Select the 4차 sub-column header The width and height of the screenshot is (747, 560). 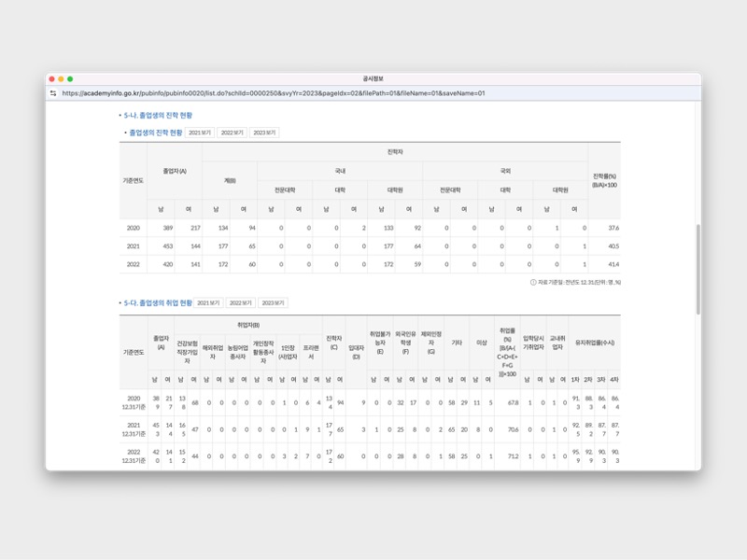coord(614,380)
